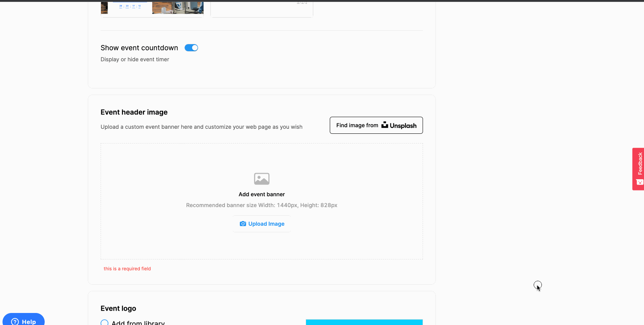This screenshot has width=644, height=325.
Task: Click the Add event banner label
Action: [261, 194]
